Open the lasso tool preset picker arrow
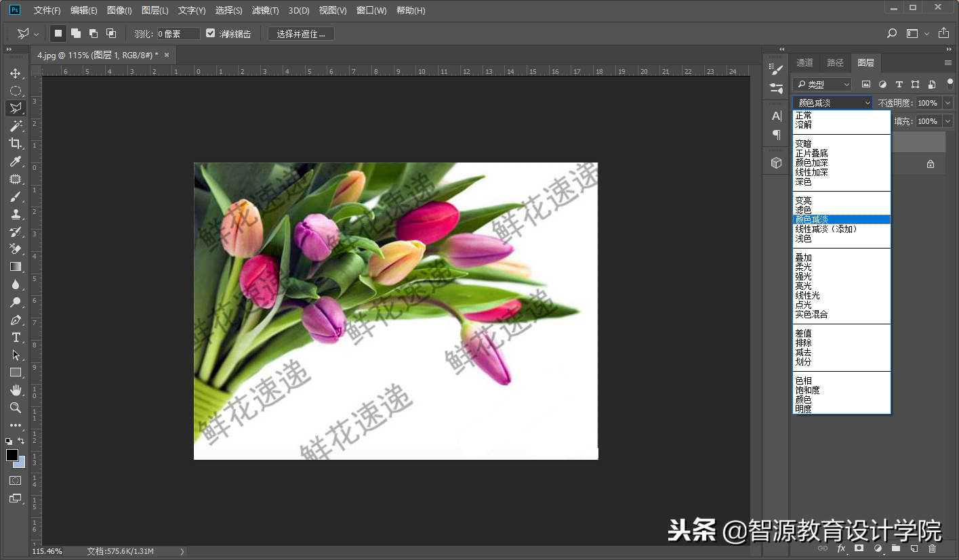 point(36,34)
